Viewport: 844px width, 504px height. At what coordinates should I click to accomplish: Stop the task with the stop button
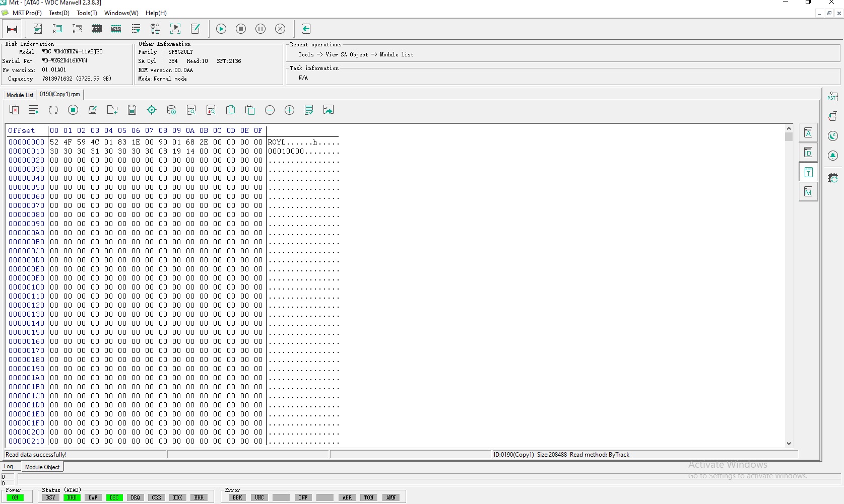click(x=241, y=29)
